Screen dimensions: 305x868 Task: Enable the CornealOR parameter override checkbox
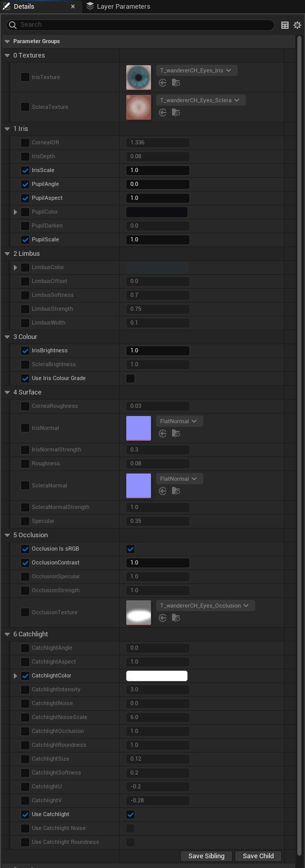pyautogui.click(x=25, y=142)
